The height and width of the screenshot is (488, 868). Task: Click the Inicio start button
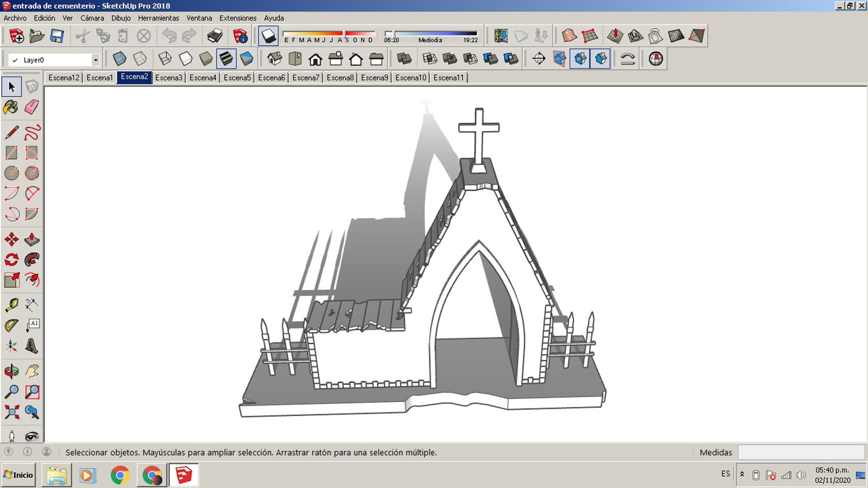point(19,475)
